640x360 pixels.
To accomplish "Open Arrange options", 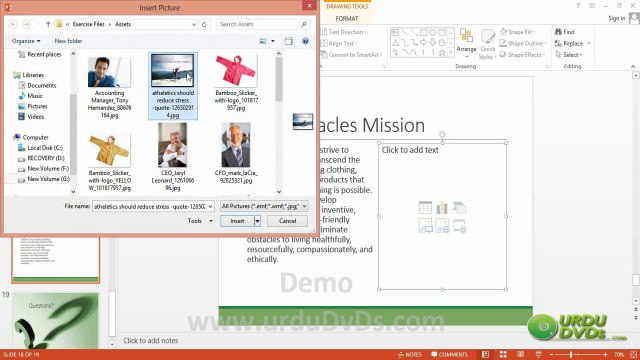I will point(466,43).
